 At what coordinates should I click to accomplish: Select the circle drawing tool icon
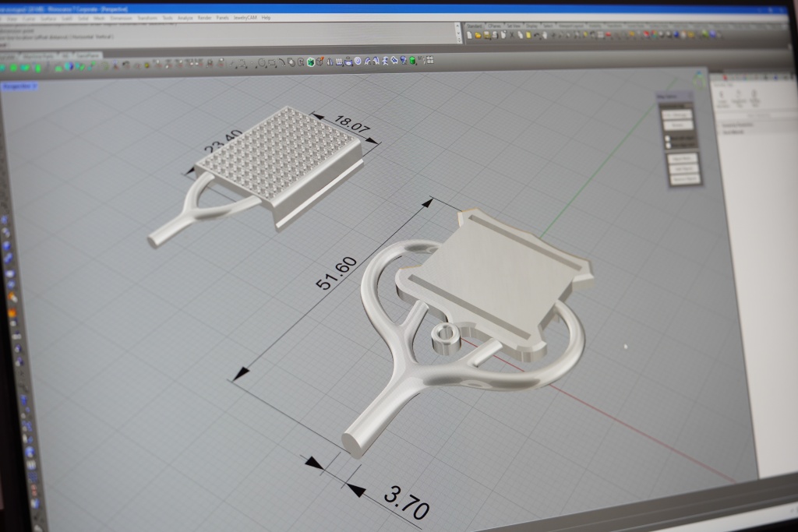(x=262, y=63)
